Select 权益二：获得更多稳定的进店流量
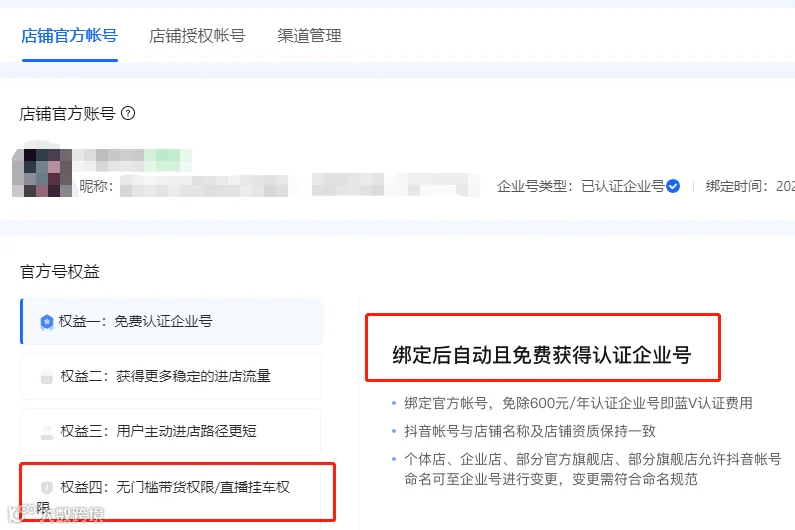 click(x=170, y=376)
